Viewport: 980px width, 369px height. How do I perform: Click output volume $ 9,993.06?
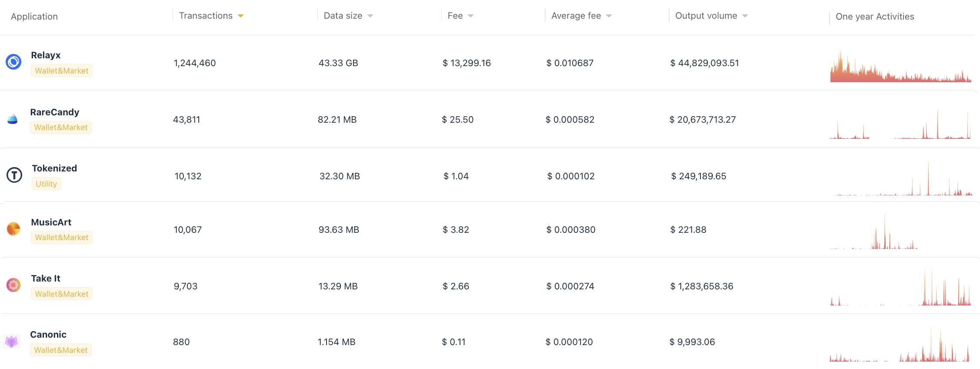pos(692,342)
